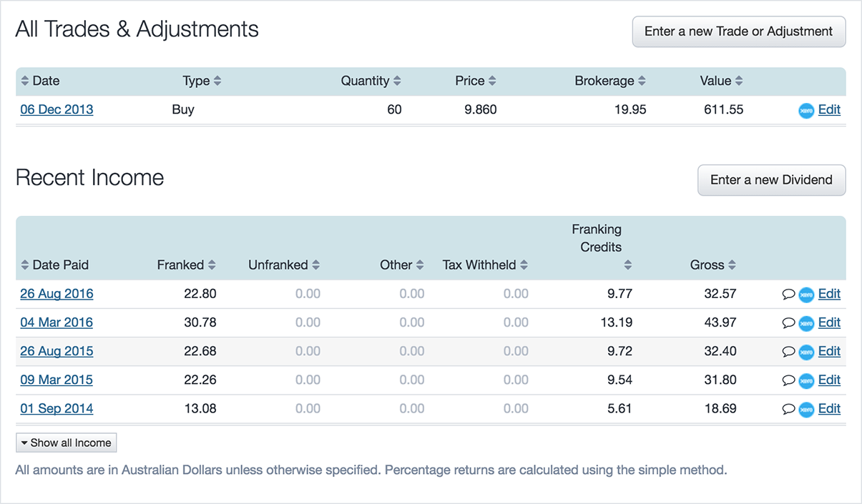
Task: Sort trades by the Price column arrows
Action: 492,81
